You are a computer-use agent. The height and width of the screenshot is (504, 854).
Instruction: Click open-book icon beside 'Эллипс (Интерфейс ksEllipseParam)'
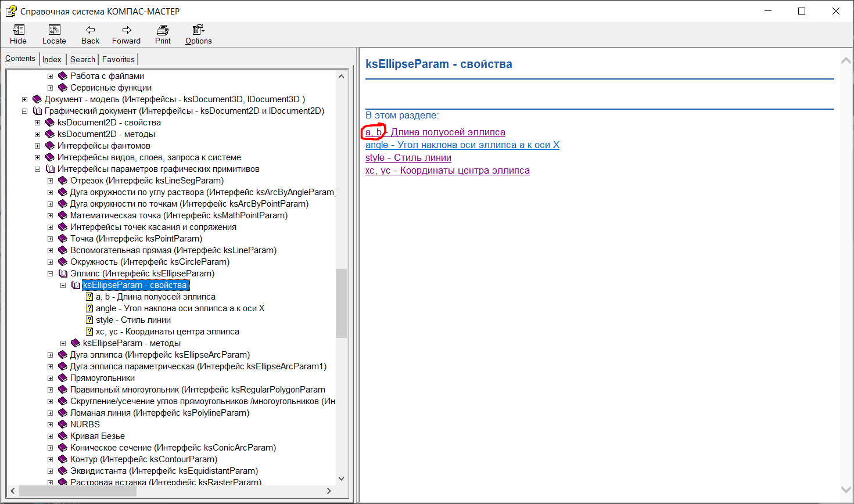(63, 273)
